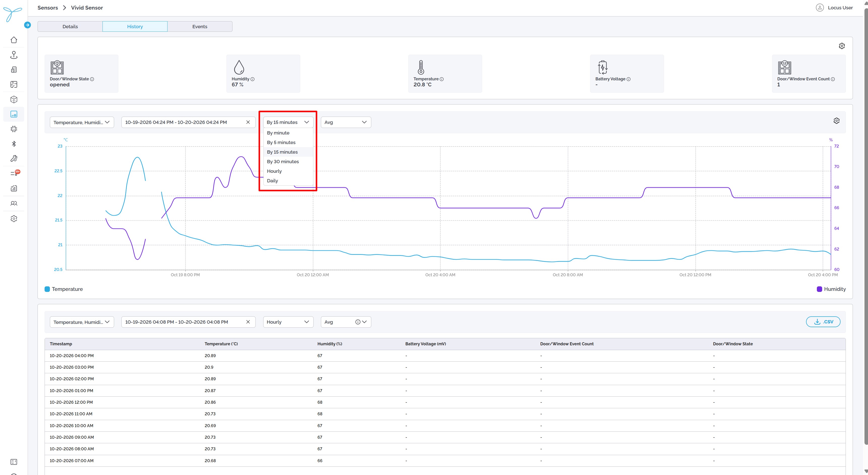
Task: Open the settings gear in the sidebar
Action: [x=14, y=219]
